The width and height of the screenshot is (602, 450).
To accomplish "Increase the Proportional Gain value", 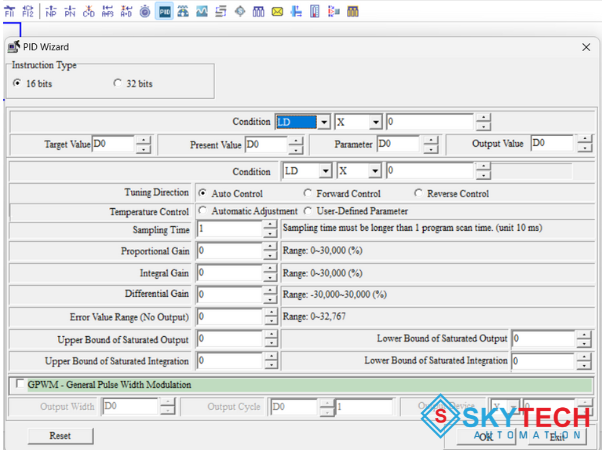I will pyautogui.click(x=270, y=247).
